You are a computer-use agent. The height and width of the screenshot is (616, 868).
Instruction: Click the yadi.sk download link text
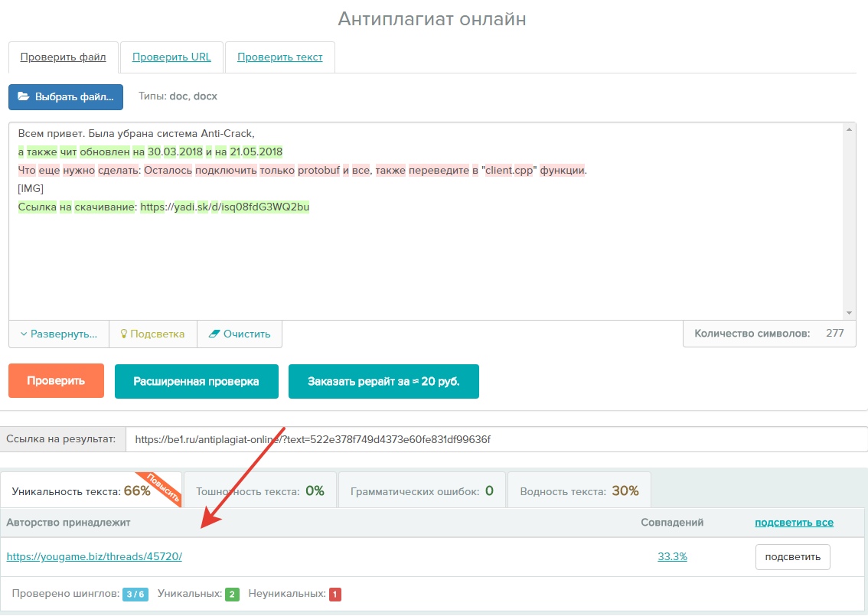click(x=225, y=207)
